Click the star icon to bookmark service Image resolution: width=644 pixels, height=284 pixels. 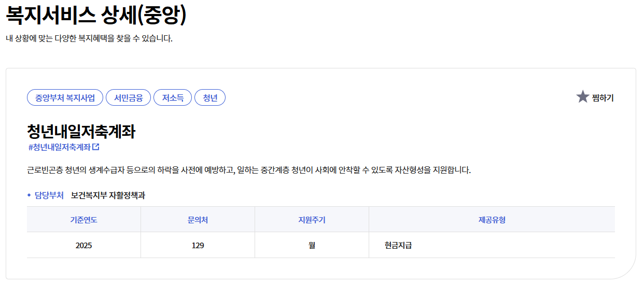pos(582,97)
